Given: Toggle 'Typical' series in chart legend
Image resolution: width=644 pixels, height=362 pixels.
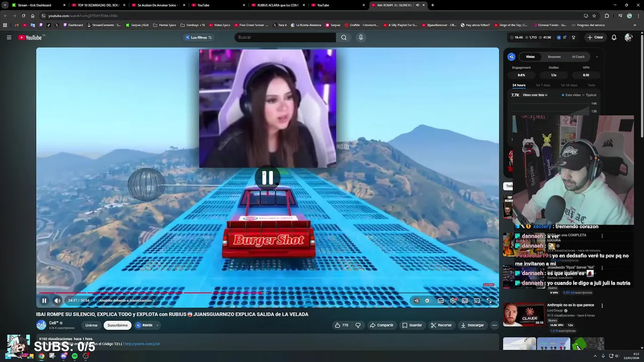Looking at the screenshot, I should tap(589, 95).
